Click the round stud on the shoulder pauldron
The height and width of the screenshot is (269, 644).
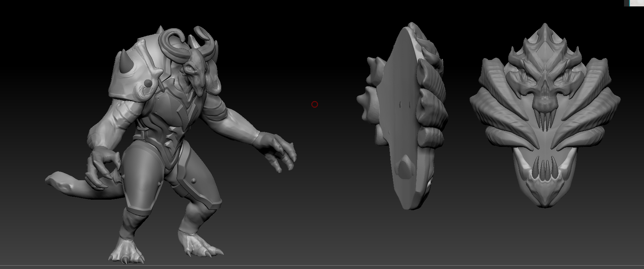coord(149,83)
